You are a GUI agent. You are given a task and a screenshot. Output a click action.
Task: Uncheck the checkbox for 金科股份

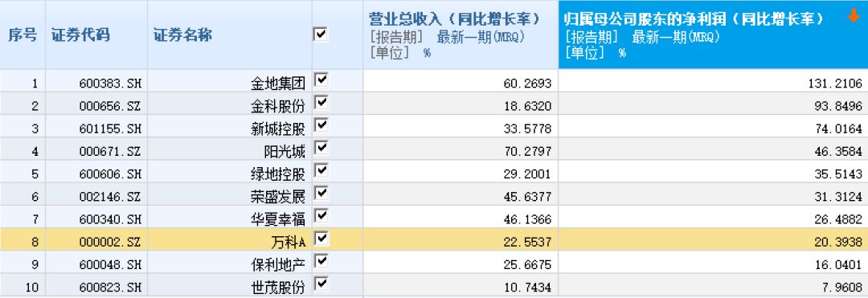(321, 103)
